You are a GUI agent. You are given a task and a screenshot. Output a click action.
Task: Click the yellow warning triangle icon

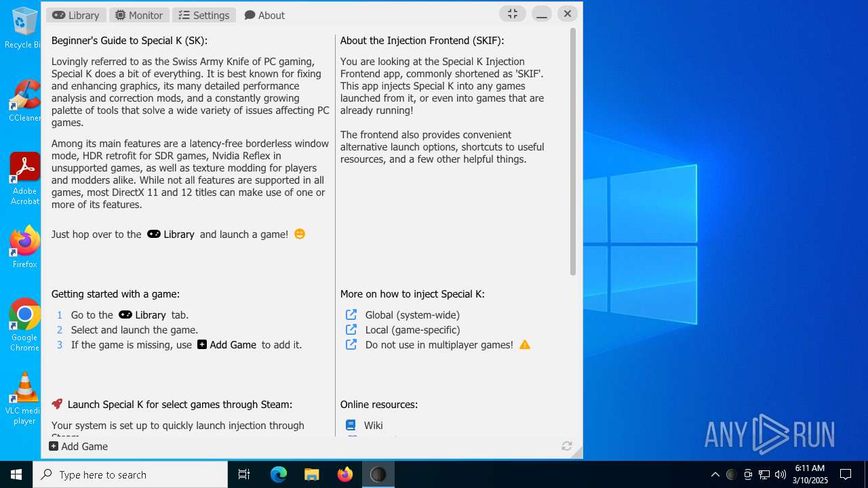click(525, 344)
